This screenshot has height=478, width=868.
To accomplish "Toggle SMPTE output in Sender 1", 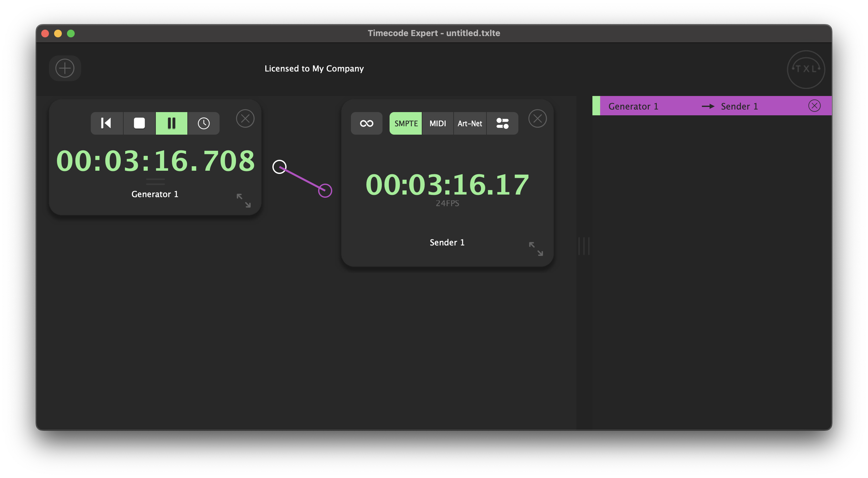I will (406, 123).
